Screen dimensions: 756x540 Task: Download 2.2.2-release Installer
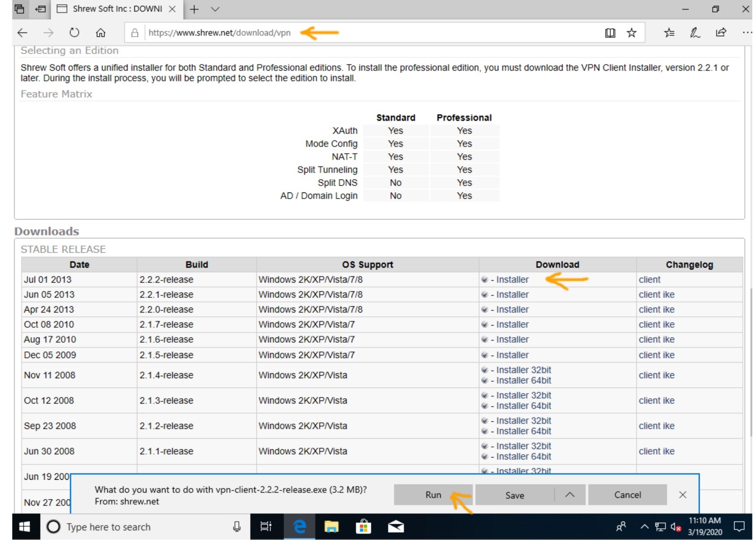[x=512, y=280]
